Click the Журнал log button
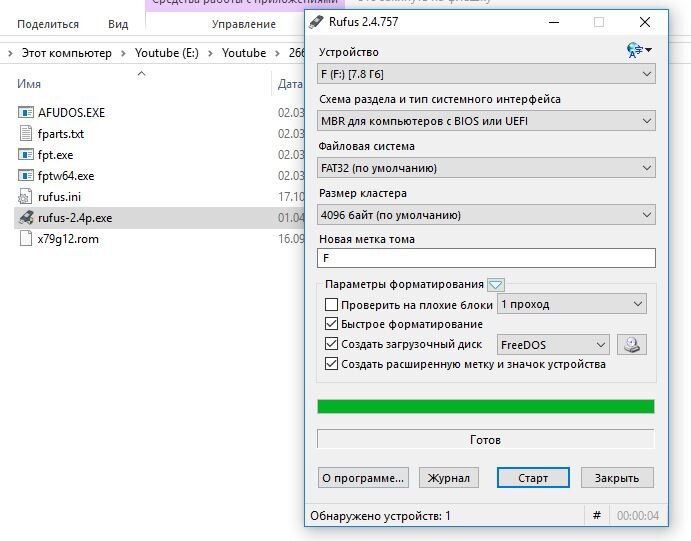Screen dimensions: 691x541 [x=449, y=478]
